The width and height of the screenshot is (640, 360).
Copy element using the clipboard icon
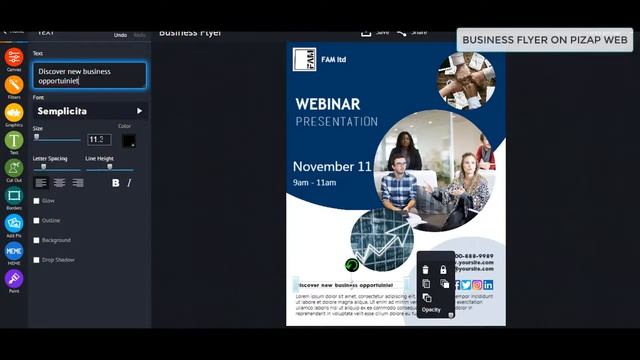click(x=426, y=284)
